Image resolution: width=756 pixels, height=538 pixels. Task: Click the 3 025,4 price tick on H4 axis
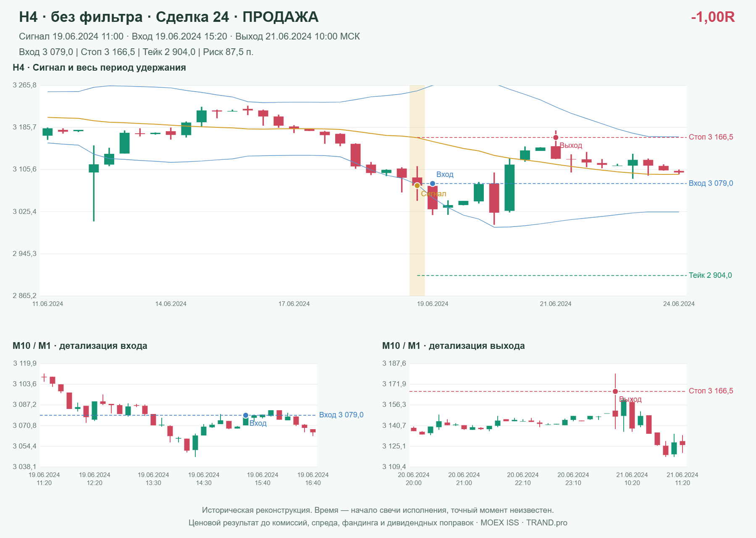(x=24, y=212)
